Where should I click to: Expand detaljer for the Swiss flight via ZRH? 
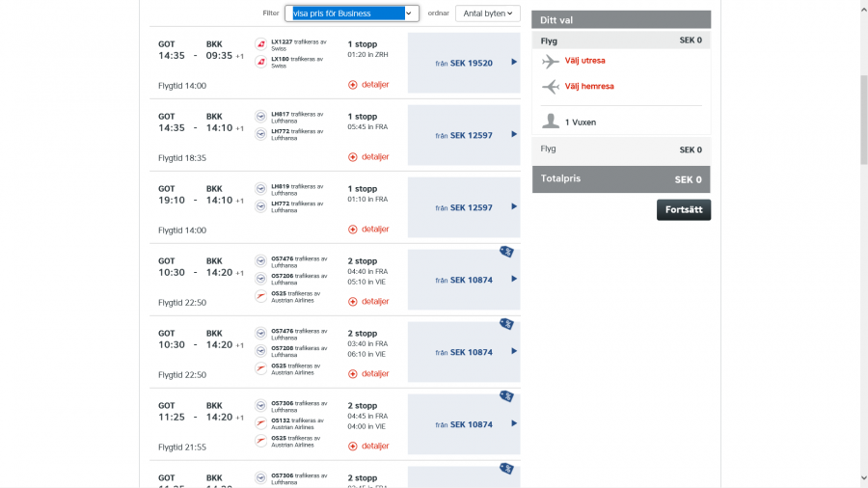368,85
